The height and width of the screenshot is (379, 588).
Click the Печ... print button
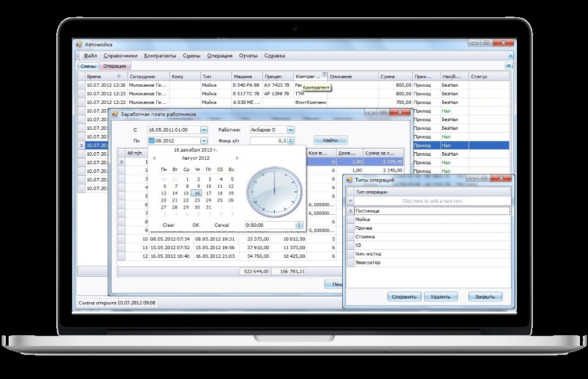334,284
